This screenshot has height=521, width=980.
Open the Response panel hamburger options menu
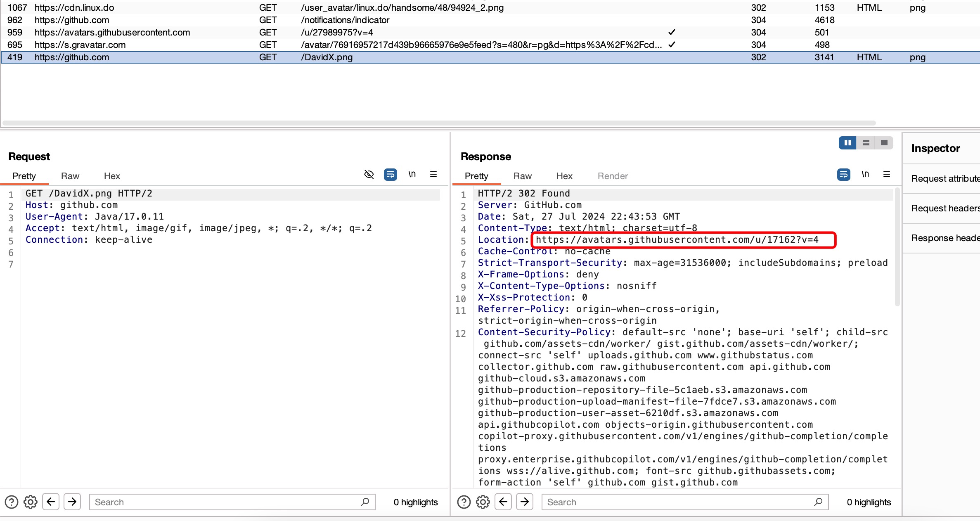point(887,174)
